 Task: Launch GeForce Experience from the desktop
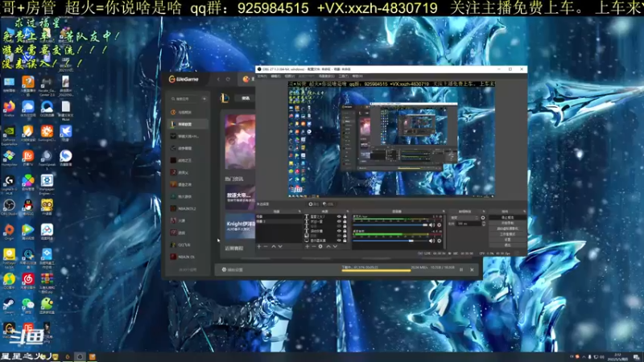pos(9,134)
